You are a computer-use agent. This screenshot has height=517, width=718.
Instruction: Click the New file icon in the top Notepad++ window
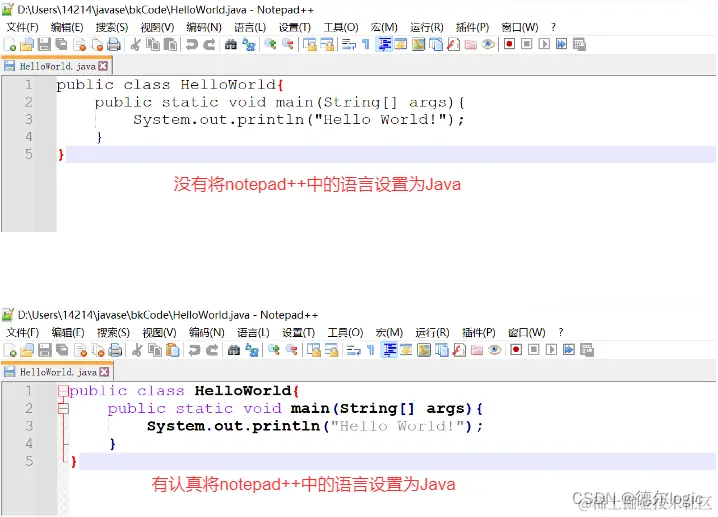[10, 44]
